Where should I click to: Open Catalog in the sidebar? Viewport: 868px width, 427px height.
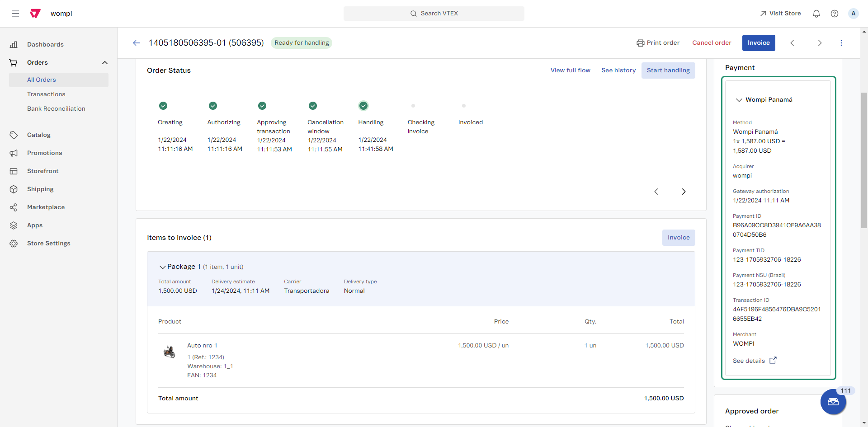click(39, 135)
